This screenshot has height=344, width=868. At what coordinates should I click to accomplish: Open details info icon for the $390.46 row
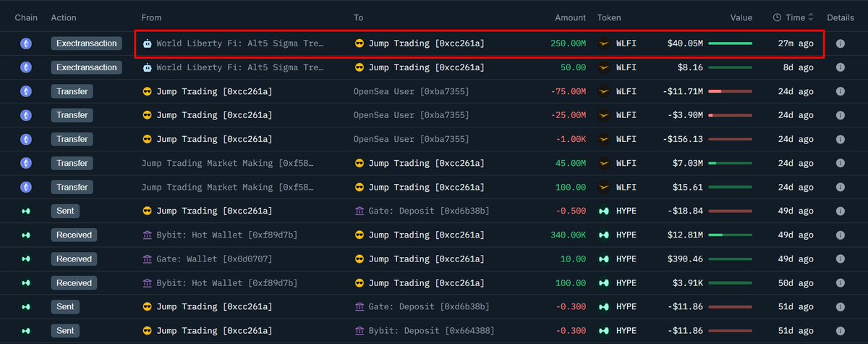click(841, 259)
